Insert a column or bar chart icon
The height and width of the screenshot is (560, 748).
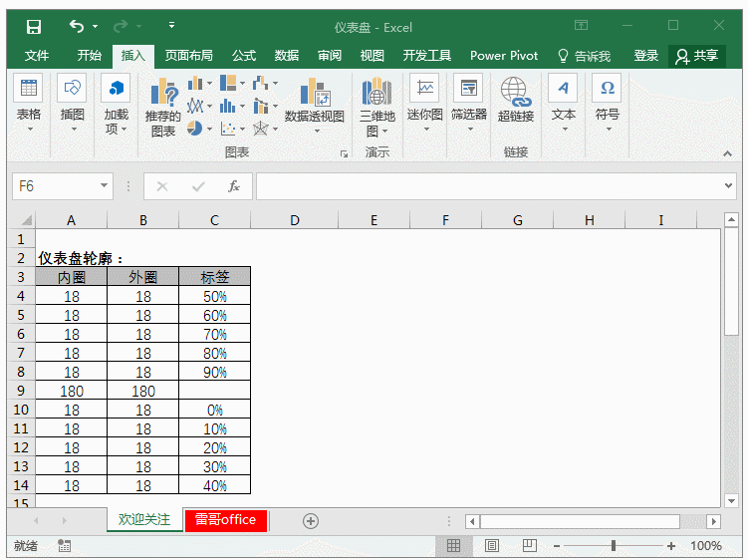click(195, 84)
